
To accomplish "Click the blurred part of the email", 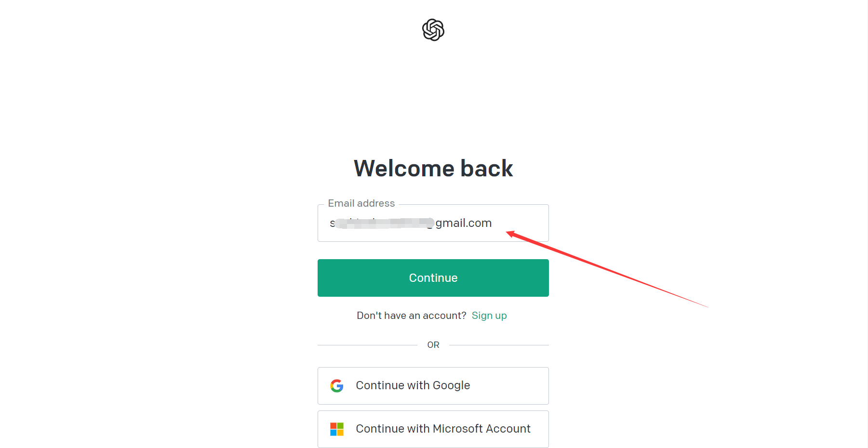I will [x=385, y=223].
